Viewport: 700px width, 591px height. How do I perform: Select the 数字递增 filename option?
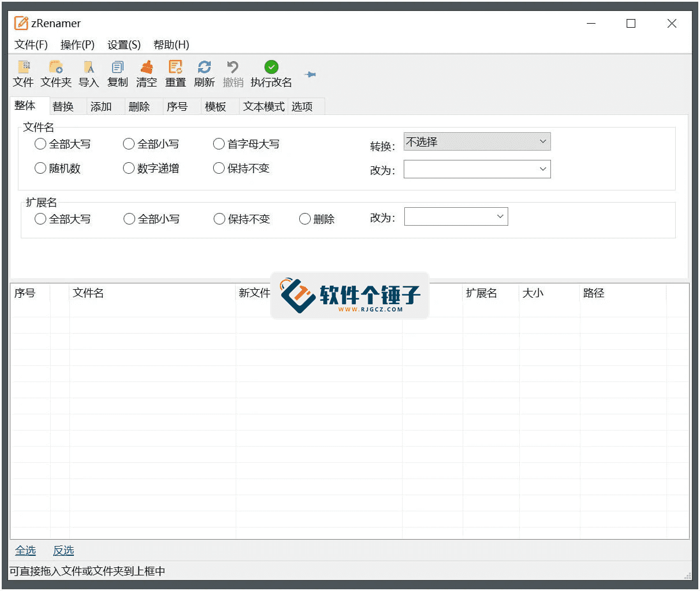tap(128, 168)
